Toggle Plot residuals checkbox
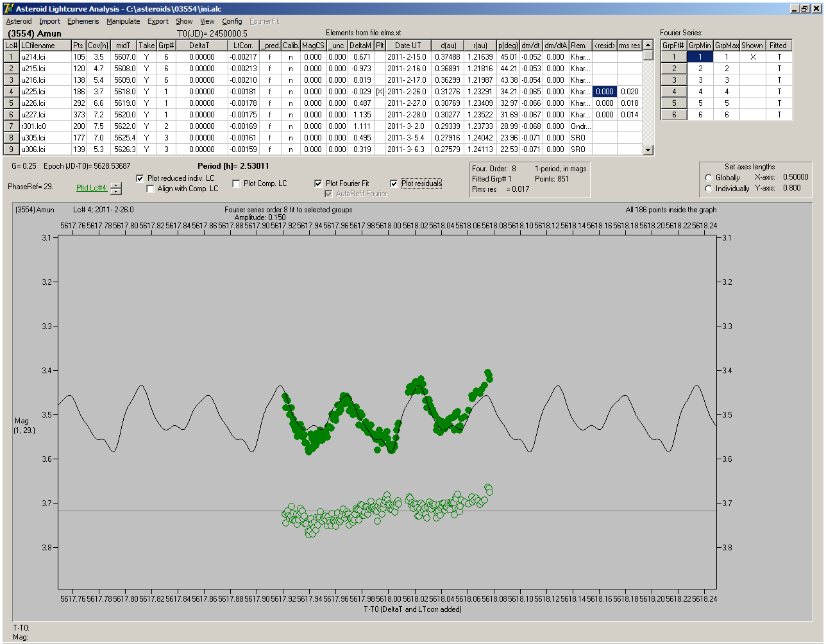The image size is (826, 644). (394, 183)
